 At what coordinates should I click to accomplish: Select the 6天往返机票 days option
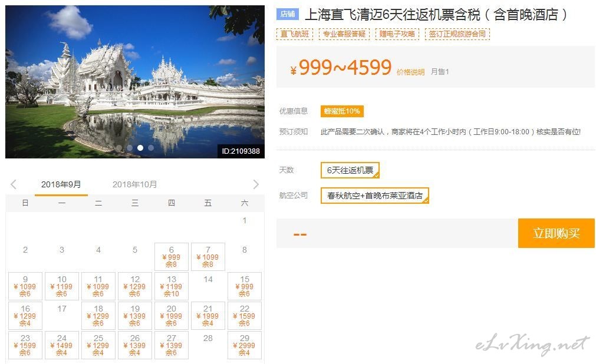coord(350,170)
